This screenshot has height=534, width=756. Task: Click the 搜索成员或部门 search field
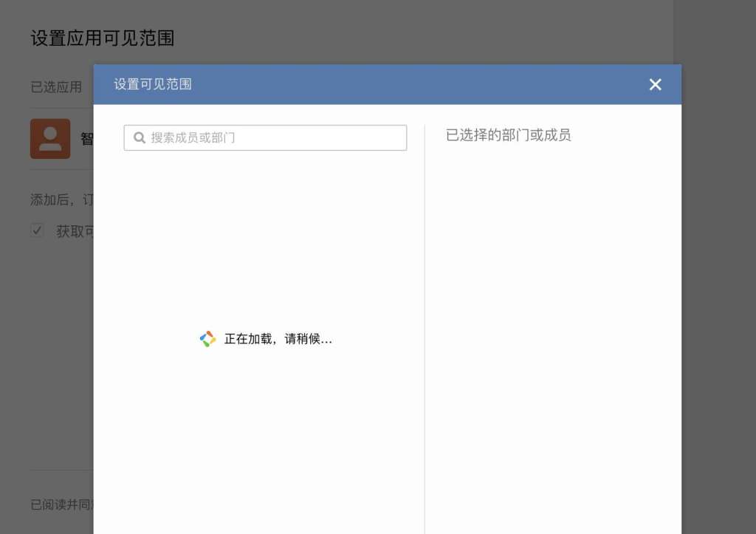point(265,137)
